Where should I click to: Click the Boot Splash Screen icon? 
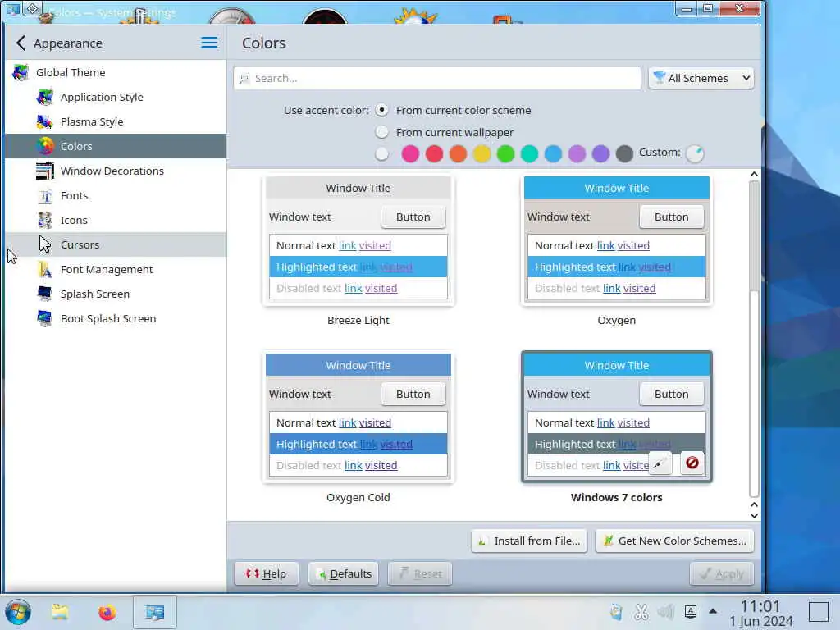click(45, 319)
